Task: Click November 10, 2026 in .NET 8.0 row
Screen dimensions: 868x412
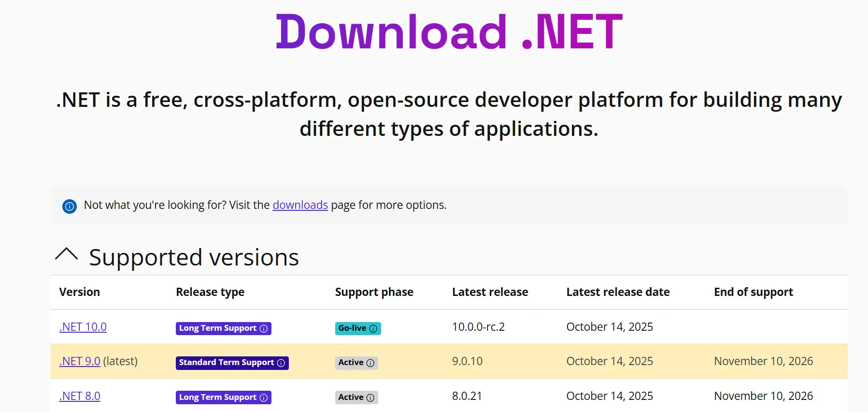Action: click(764, 396)
